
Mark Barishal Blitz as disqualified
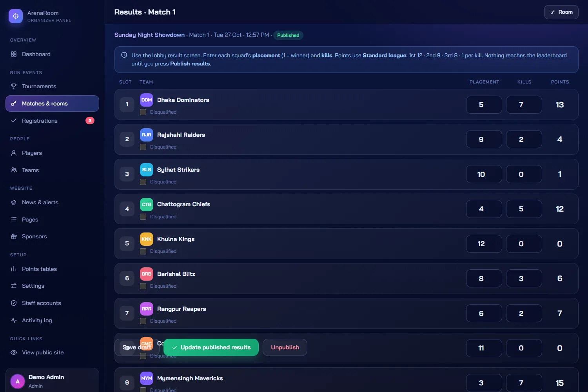(143, 286)
